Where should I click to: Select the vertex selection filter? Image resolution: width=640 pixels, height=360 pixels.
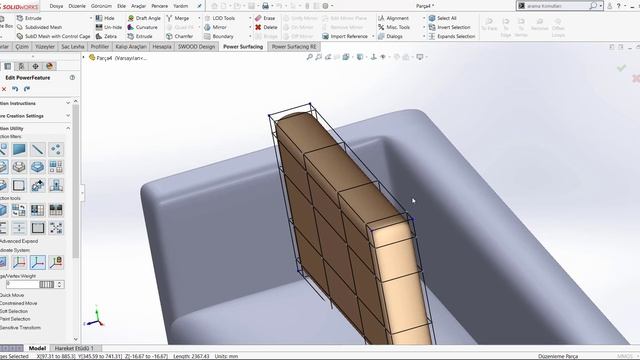tap(56, 149)
